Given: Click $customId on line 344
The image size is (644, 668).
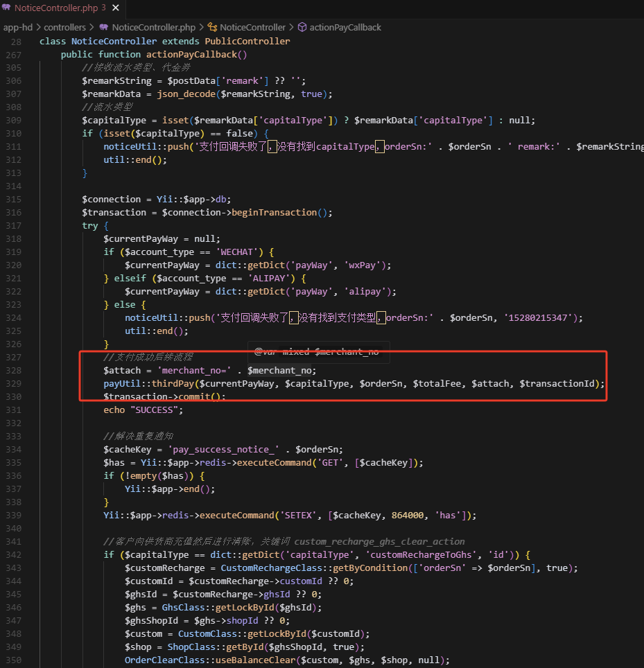Looking at the screenshot, I should point(149,581).
